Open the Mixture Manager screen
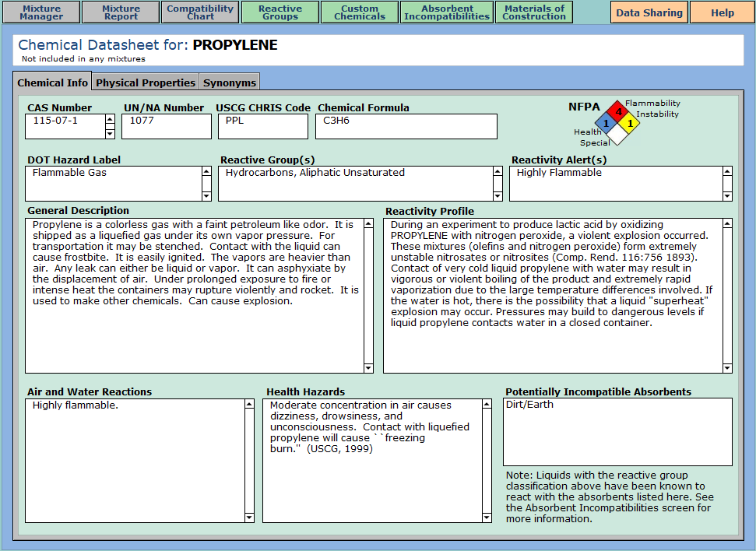Image resolution: width=756 pixels, height=551 pixels. (x=41, y=12)
